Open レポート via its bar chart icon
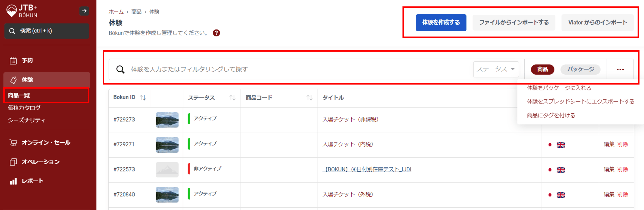The width and height of the screenshot is (644, 210). point(13,181)
